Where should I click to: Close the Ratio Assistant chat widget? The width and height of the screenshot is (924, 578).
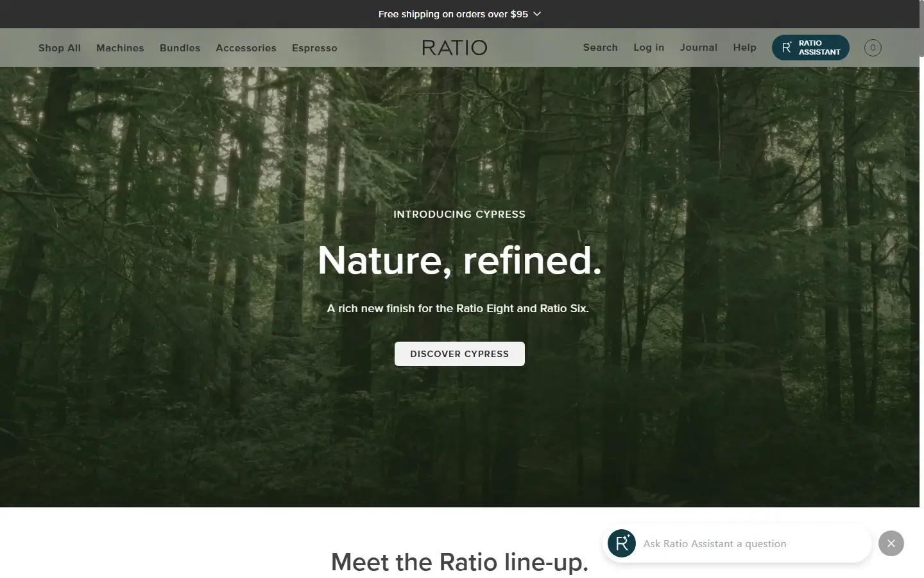pos(891,543)
